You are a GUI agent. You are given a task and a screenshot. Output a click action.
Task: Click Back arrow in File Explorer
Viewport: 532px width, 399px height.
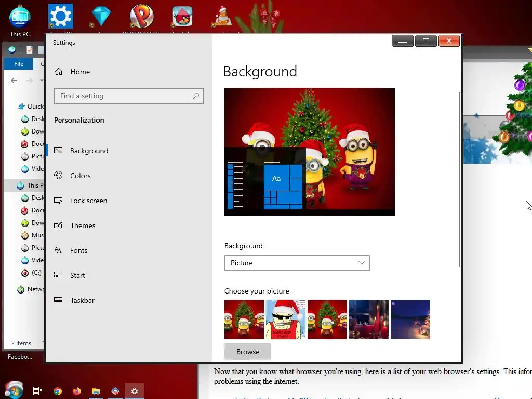pos(14,81)
